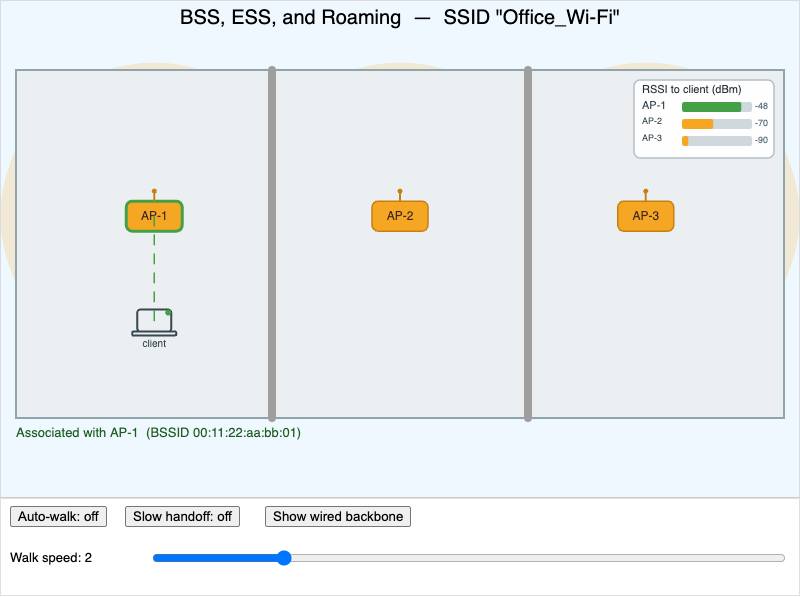Click the 'client' label under the laptop
Screen dimensions: 800x598
click(154, 343)
